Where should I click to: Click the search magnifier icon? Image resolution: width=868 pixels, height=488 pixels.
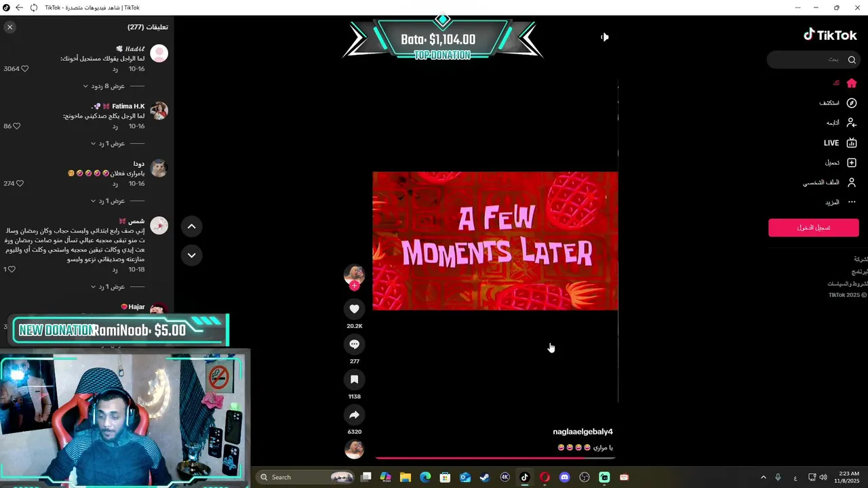pos(852,60)
